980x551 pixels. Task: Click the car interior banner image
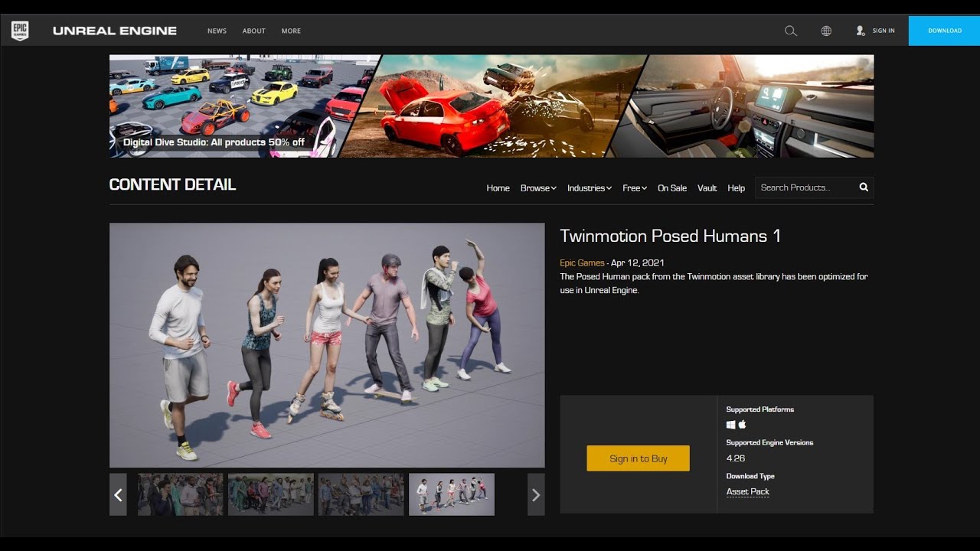coord(741,106)
